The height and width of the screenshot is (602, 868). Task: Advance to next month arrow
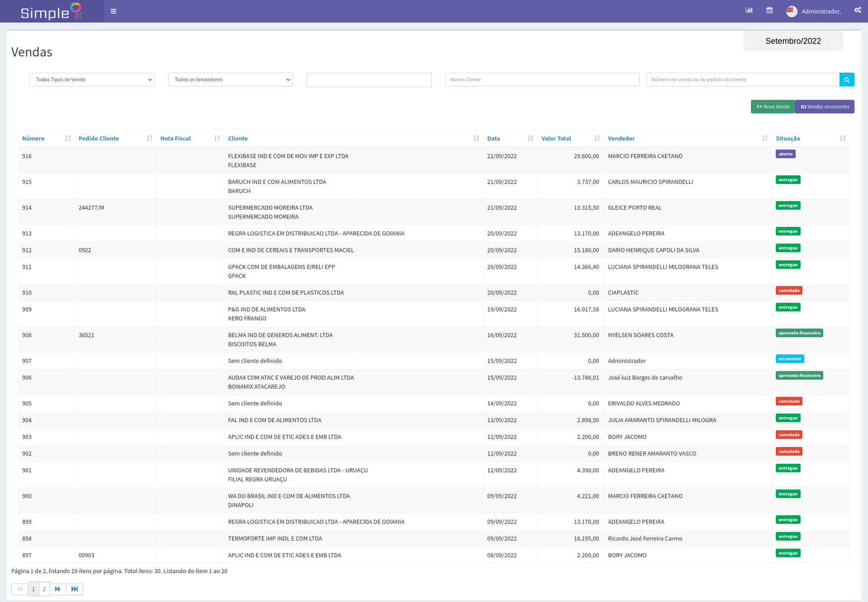(835, 41)
